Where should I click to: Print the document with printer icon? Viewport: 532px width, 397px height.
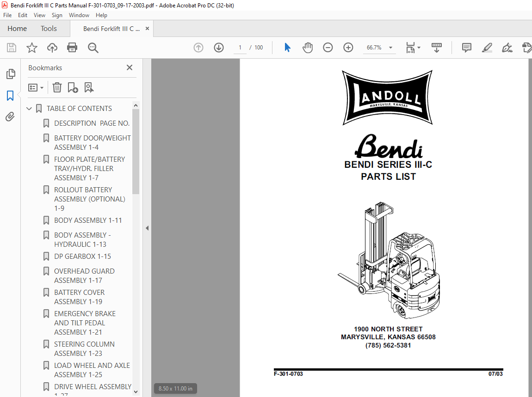[x=72, y=48]
